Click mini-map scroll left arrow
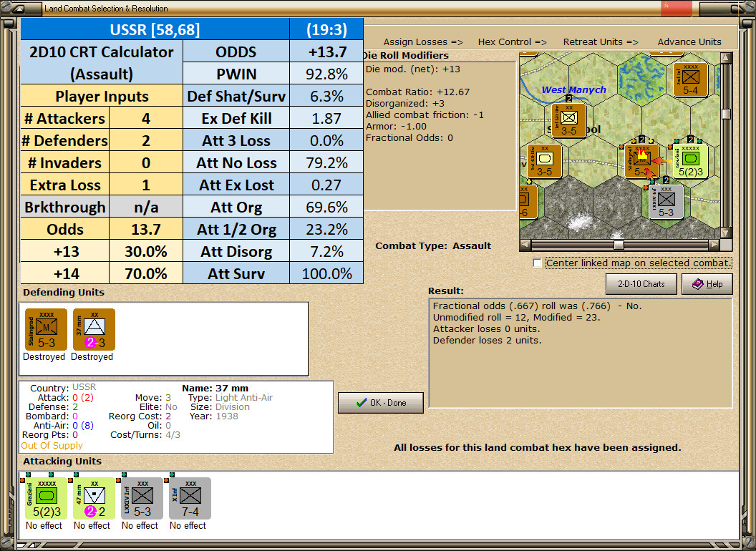Image resolution: width=756 pixels, height=551 pixels. point(525,245)
